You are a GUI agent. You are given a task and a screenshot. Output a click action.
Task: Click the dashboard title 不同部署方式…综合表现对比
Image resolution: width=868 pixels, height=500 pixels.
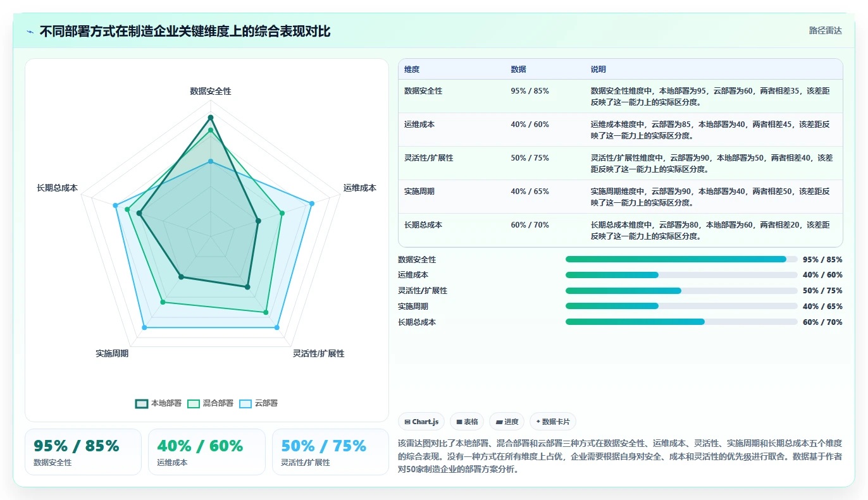185,32
